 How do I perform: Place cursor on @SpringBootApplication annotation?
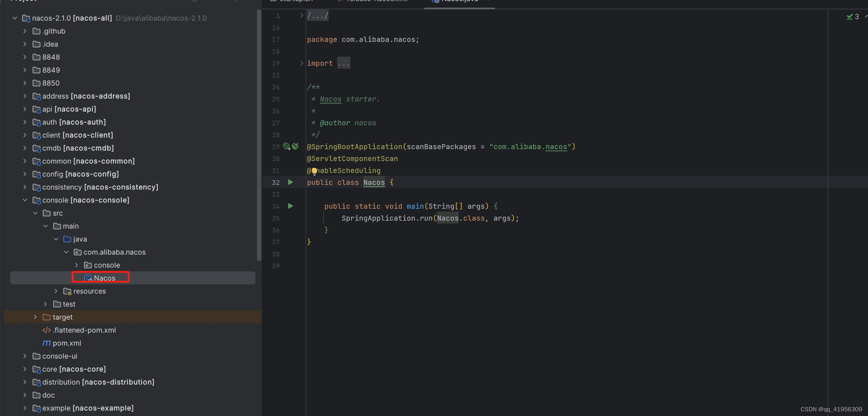click(x=354, y=147)
